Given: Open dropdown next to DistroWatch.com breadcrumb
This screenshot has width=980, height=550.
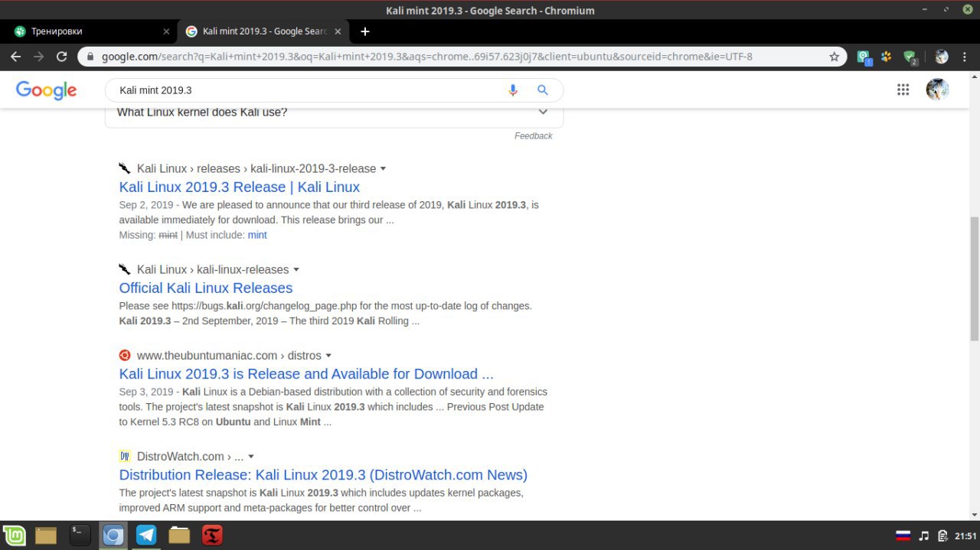Looking at the screenshot, I should point(251,457).
